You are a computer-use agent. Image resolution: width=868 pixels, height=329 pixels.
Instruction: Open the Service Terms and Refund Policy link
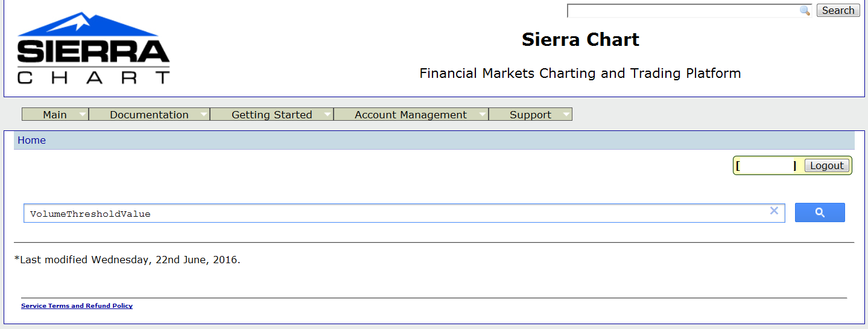(x=77, y=306)
